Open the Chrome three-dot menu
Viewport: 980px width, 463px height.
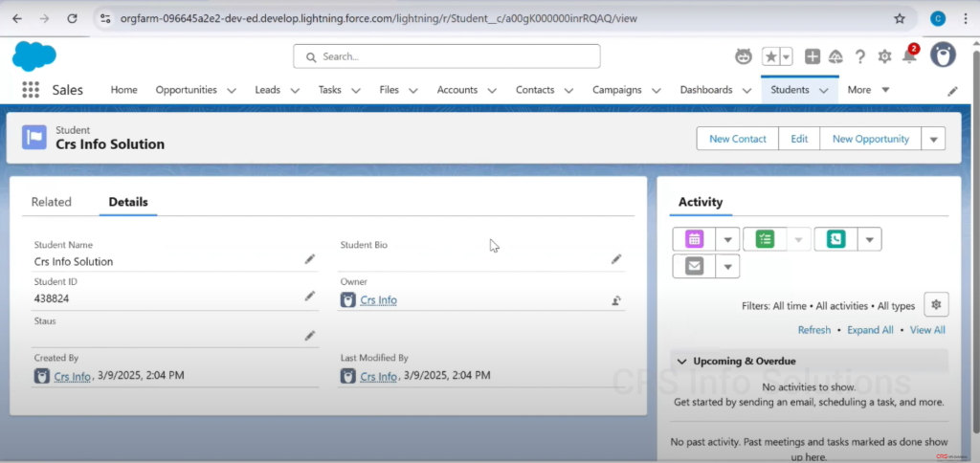click(966, 19)
